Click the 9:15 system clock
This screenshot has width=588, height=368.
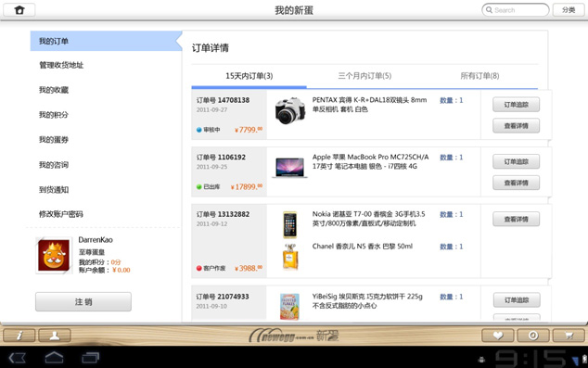530,358
